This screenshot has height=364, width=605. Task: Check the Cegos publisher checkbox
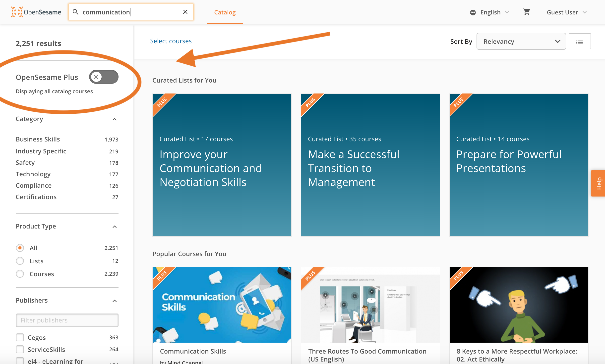20,337
